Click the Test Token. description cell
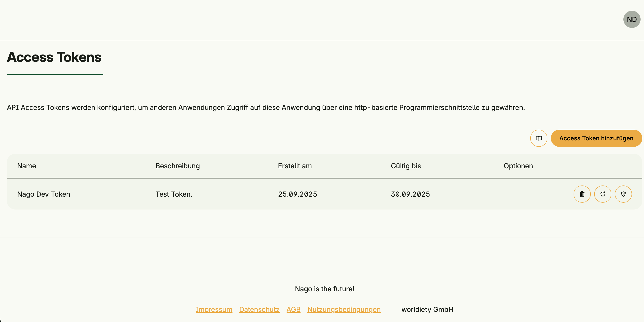The width and height of the screenshot is (644, 322). click(174, 194)
